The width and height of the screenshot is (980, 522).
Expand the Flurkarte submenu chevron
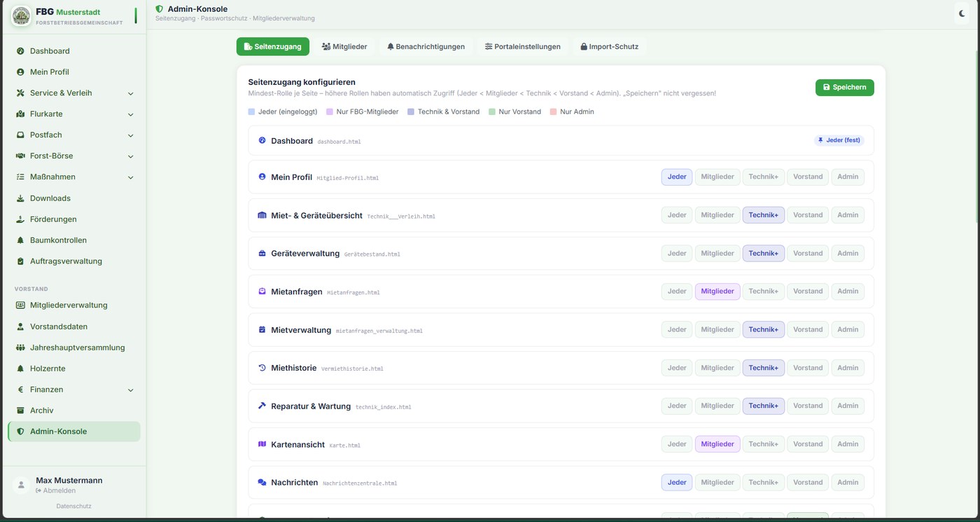[x=131, y=114]
